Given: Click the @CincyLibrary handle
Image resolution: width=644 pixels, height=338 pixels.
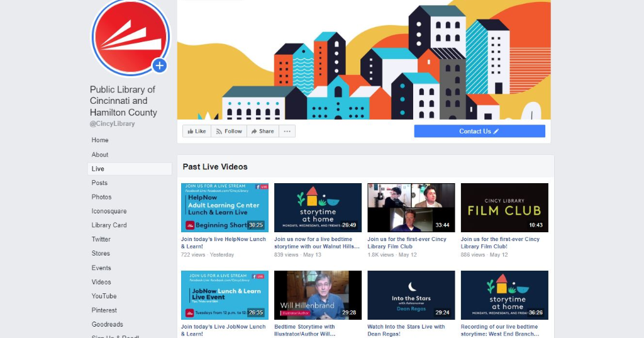Looking at the screenshot, I should pos(112,124).
